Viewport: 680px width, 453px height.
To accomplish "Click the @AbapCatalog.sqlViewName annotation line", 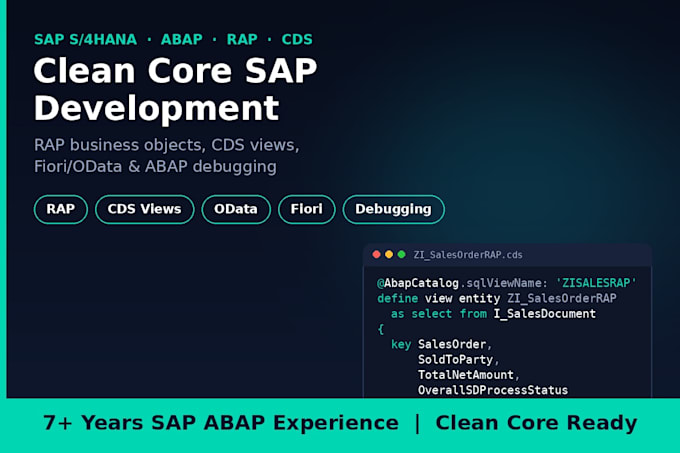I will point(507,283).
